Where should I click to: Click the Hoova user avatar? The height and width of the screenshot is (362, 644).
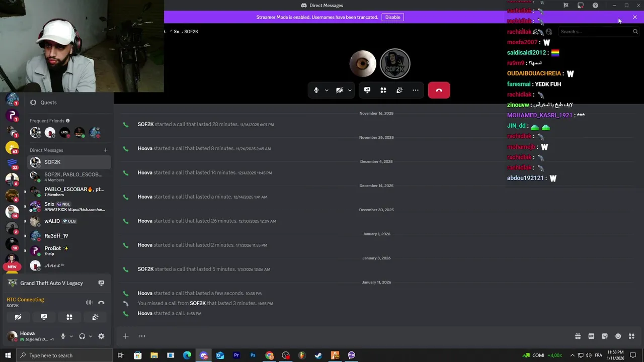click(x=12, y=336)
